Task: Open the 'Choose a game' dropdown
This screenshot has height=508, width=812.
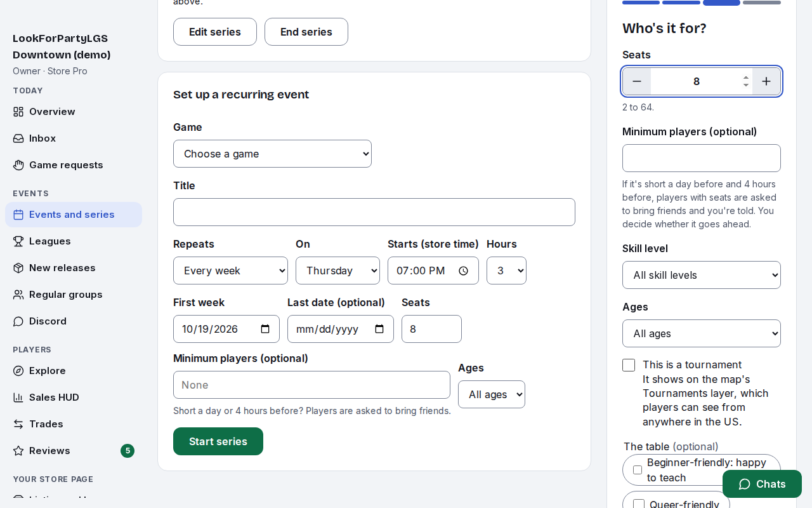Action: [272, 154]
